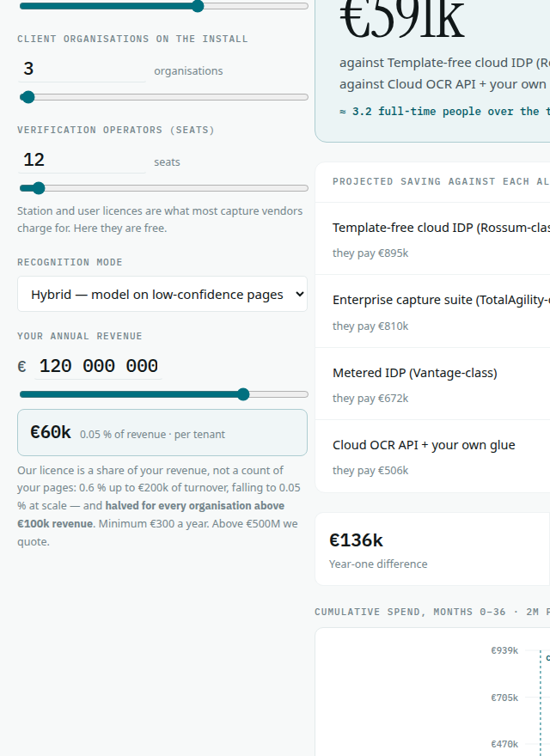Click the client organisations number field
The width and height of the screenshot is (550, 756).
click(82, 69)
